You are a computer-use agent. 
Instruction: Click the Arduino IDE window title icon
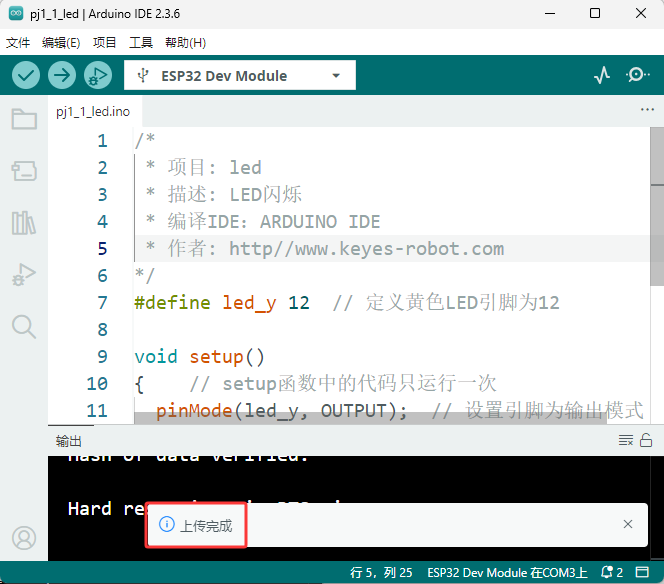[x=16, y=13]
